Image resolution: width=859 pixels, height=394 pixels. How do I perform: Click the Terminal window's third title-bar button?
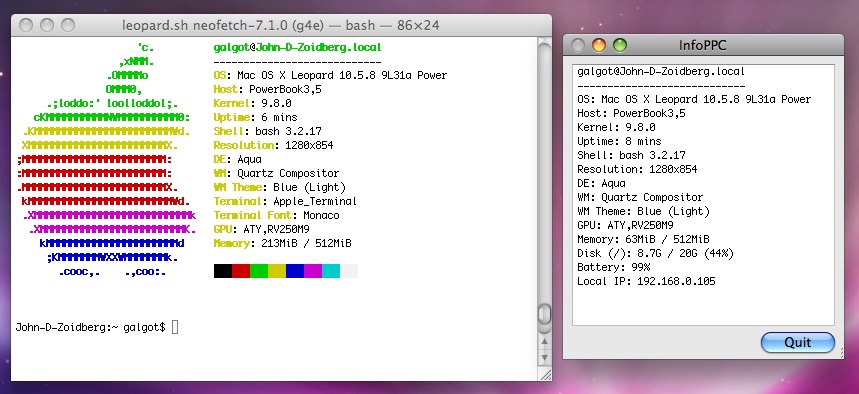pos(68,25)
